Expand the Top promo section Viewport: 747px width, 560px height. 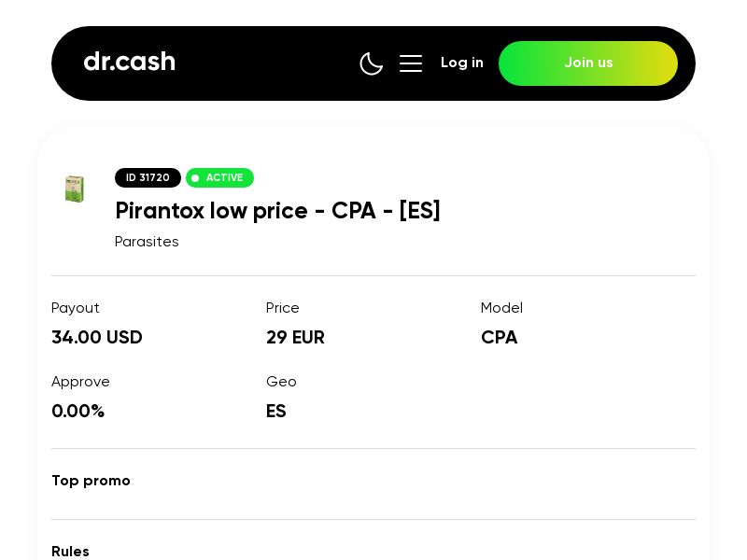[91, 481]
